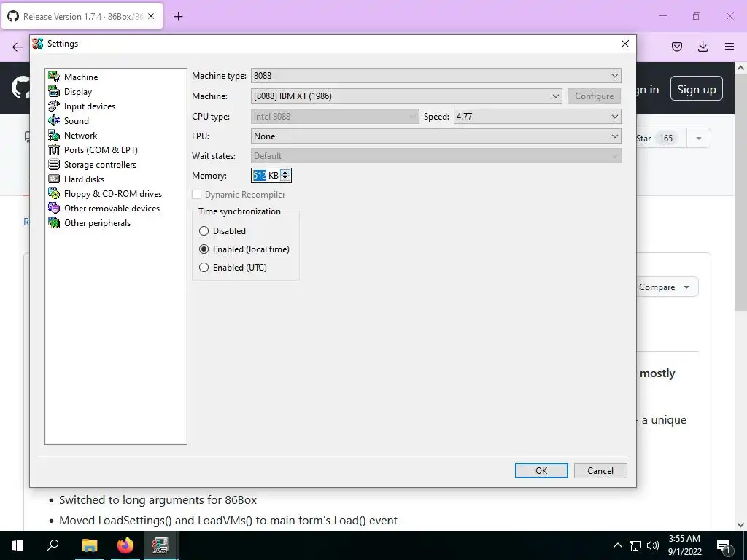Image resolution: width=747 pixels, height=560 pixels.
Task: Click the Machine category icon
Action: 54,77
